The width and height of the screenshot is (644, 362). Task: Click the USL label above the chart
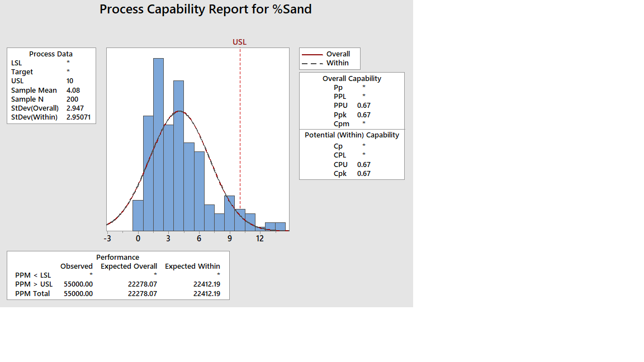[239, 41]
